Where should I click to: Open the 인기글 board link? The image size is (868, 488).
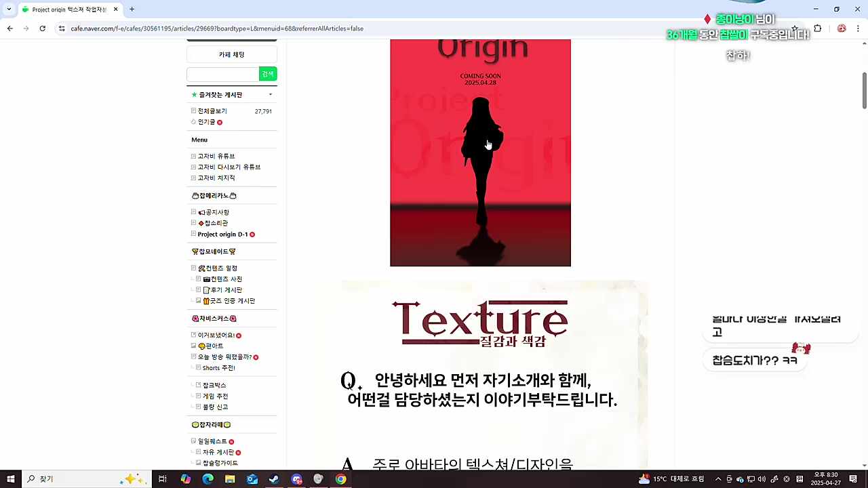click(x=206, y=122)
